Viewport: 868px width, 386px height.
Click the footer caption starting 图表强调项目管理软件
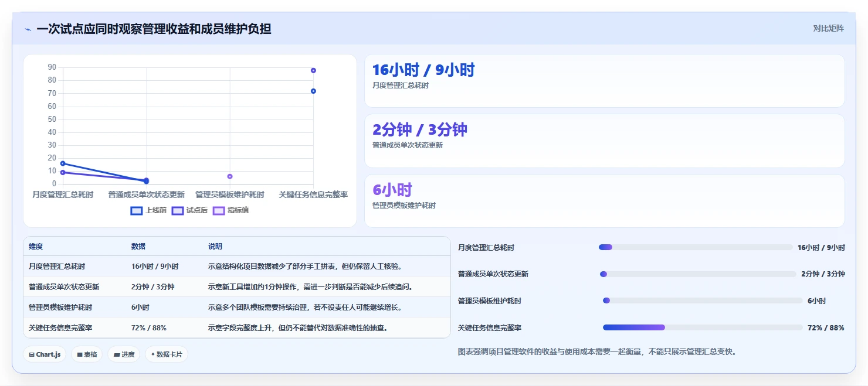pyautogui.click(x=597, y=352)
